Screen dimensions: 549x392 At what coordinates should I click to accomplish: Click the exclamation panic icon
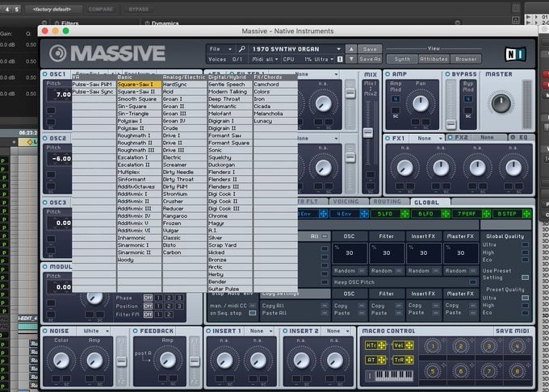point(340,59)
